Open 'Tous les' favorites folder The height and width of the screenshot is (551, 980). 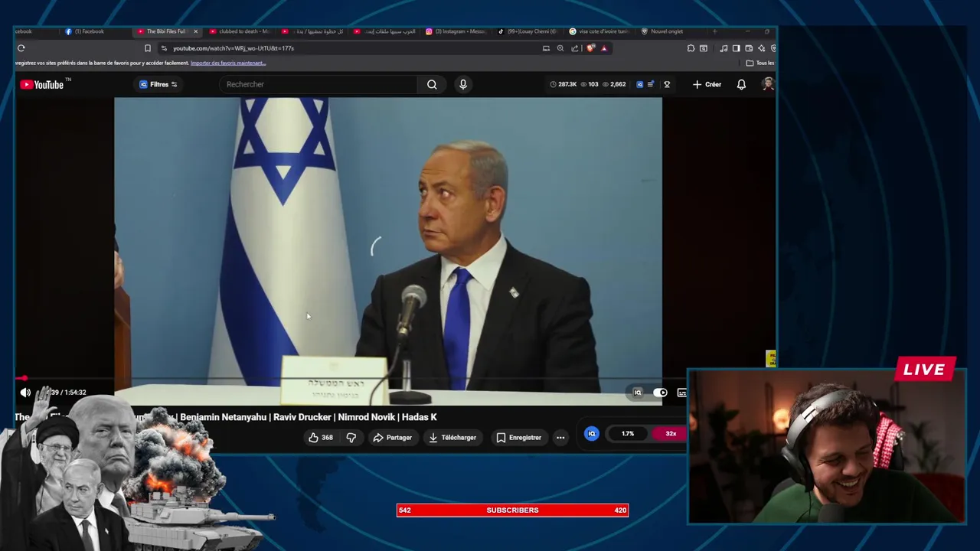point(759,63)
